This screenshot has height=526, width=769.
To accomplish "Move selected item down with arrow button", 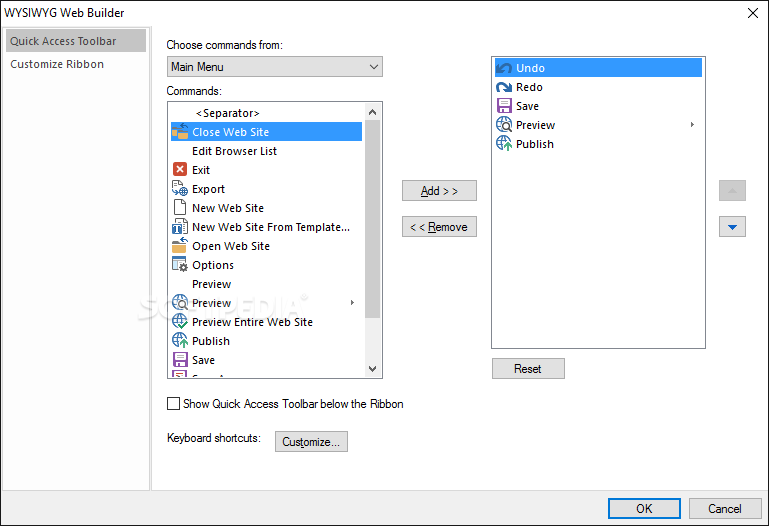I will pos(732,227).
